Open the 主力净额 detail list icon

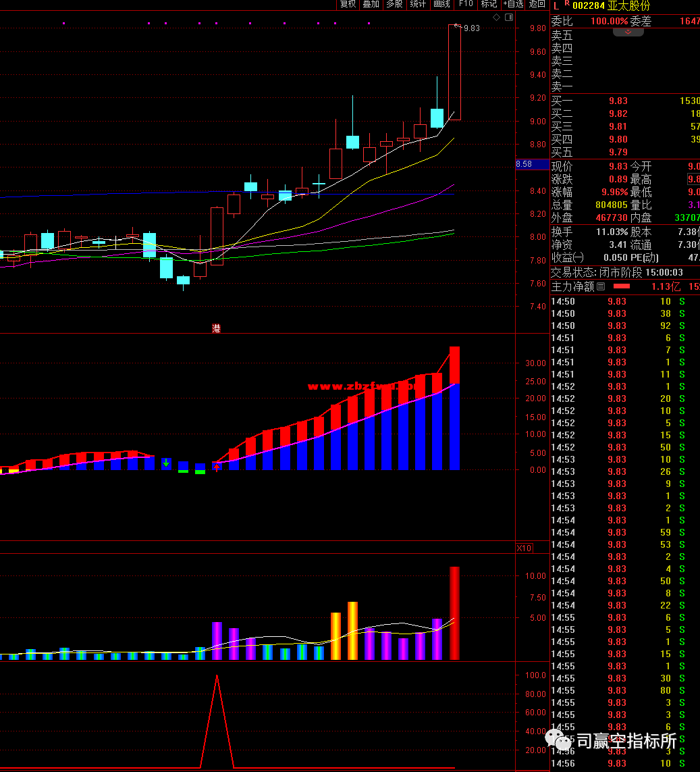click(x=601, y=286)
